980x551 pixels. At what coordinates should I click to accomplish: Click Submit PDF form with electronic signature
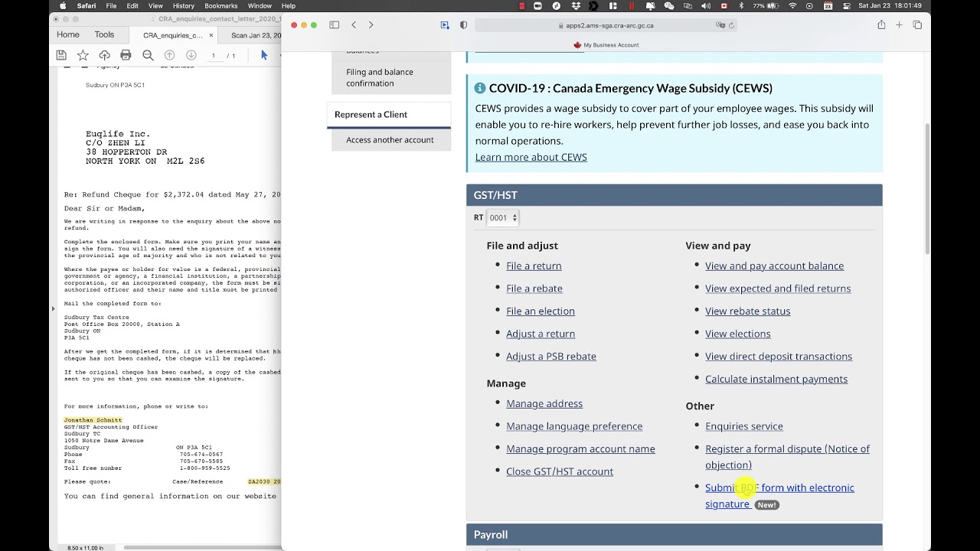(x=779, y=496)
